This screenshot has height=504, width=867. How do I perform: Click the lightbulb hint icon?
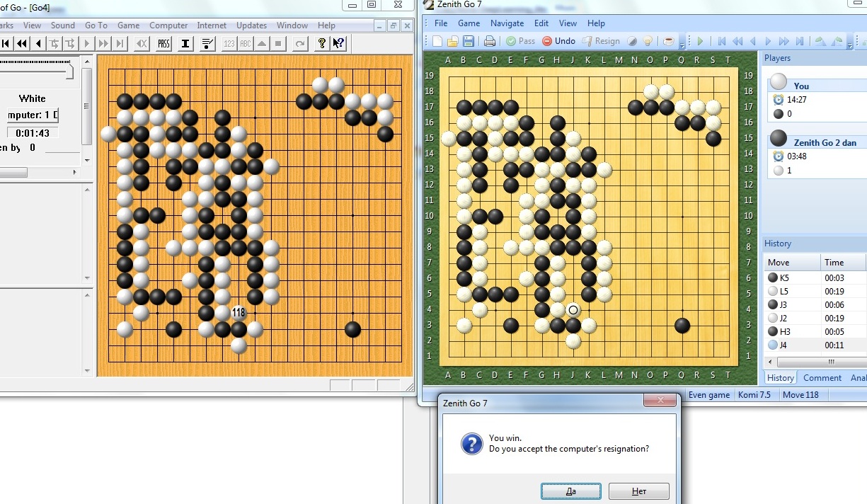(647, 41)
